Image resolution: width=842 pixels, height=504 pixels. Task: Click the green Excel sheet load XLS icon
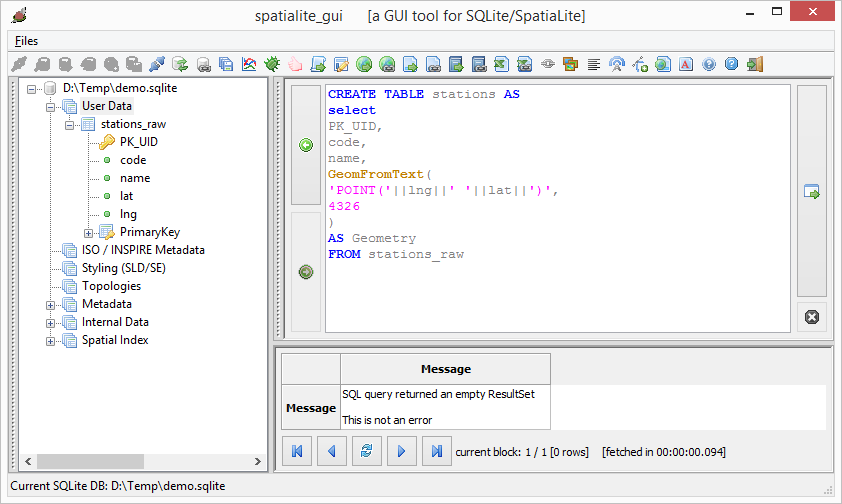click(x=502, y=64)
